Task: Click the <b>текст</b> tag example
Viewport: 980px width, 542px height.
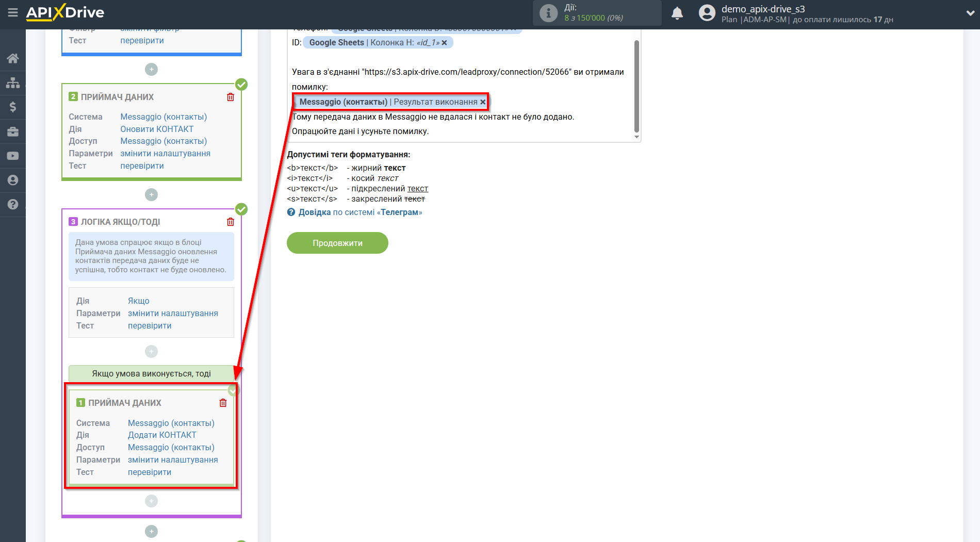Action: pos(313,168)
